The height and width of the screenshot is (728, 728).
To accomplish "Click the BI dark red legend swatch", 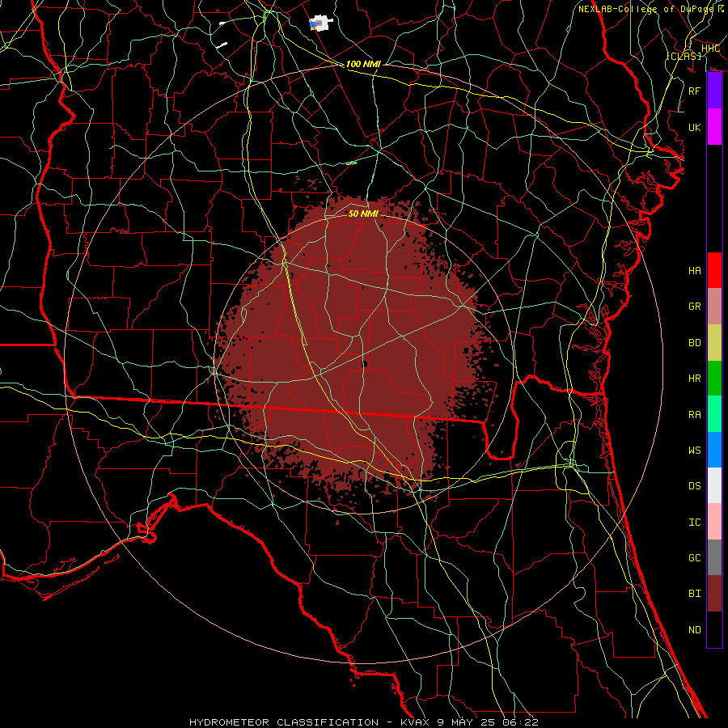I will click(x=714, y=594).
